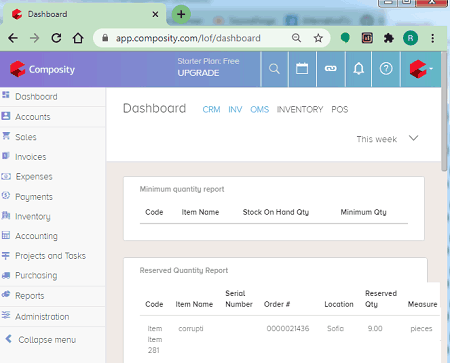Switch to CRM dashboard tab

coord(211,109)
